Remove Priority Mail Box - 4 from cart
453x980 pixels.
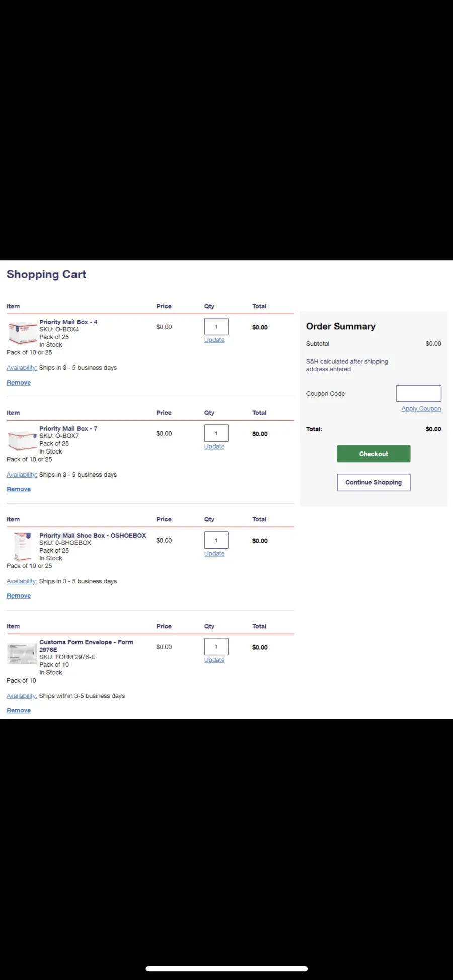[x=19, y=383]
